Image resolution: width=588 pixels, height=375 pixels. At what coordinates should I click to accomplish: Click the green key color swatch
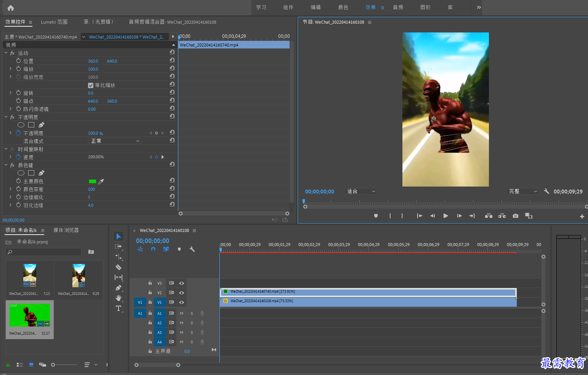(x=92, y=182)
